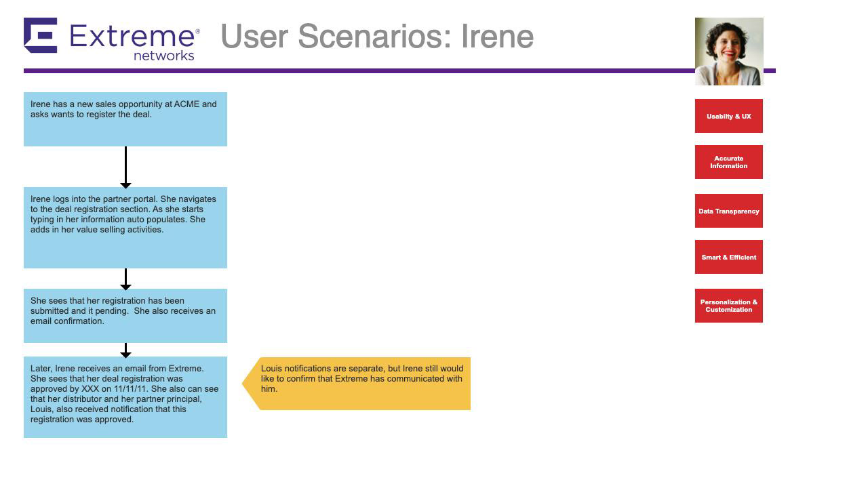Click Irene's portrait photo
The width and height of the screenshot is (868, 488).
click(729, 52)
